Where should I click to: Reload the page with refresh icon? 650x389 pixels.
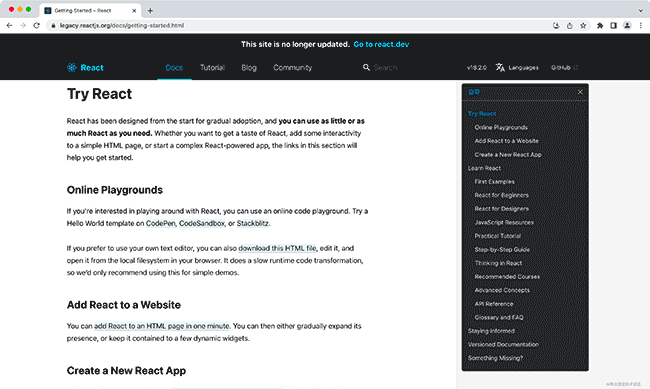pyautogui.click(x=36, y=25)
